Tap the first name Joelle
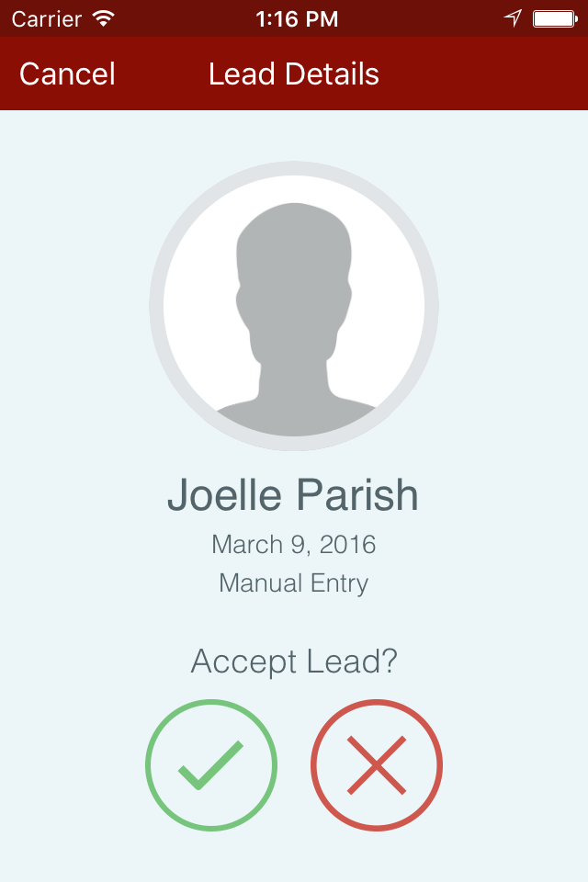Screen dimensions: 588x882 [x=224, y=495]
